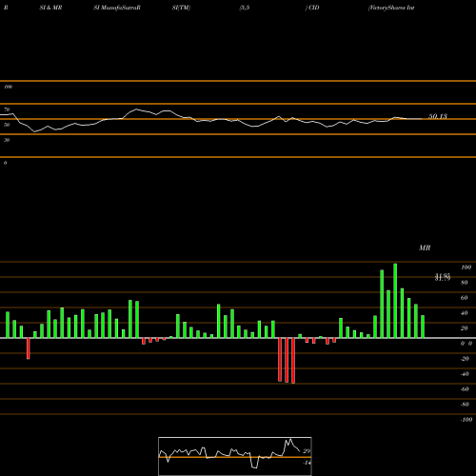The width and height of the screenshot is (476, 476).
Task: Click the -100 label on the MR axis
Action: [x=466, y=420]
